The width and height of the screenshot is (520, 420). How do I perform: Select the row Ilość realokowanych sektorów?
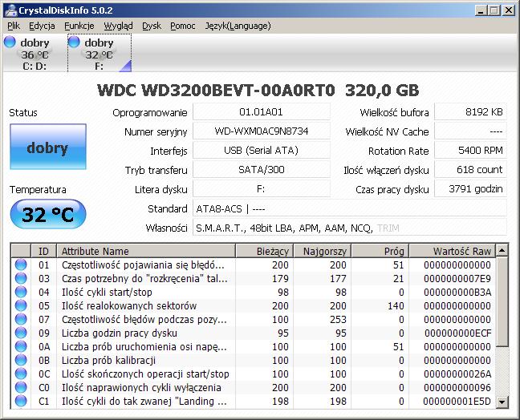click(x=254, y=305)
